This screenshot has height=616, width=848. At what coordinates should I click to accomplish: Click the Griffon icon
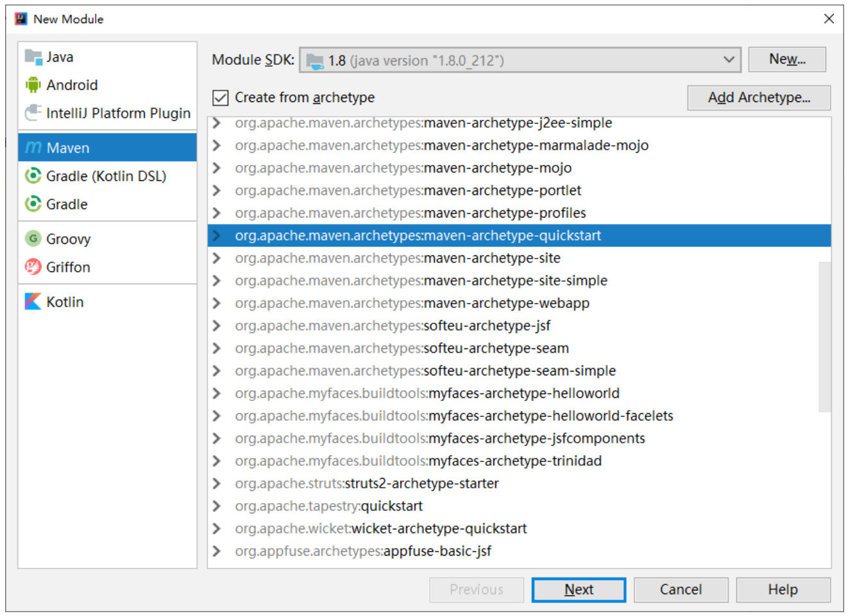pos(33,267)
